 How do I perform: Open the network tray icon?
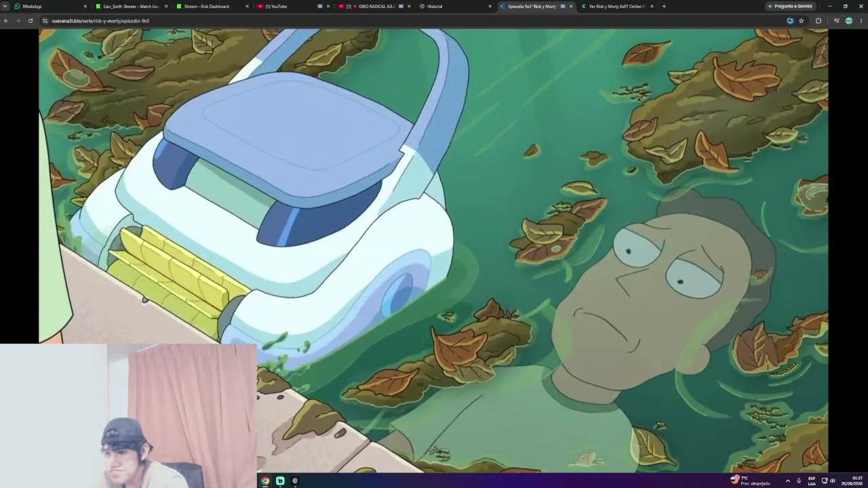coord(825,481)
